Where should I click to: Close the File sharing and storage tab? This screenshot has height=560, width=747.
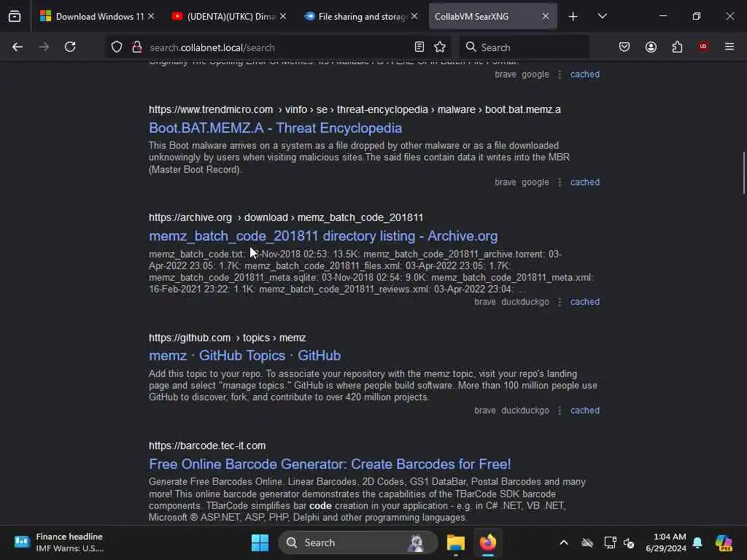click(414, 16)
